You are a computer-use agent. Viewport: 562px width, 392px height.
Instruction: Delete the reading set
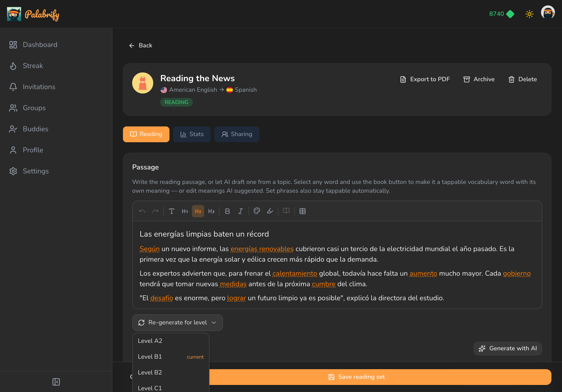[522, 79]
